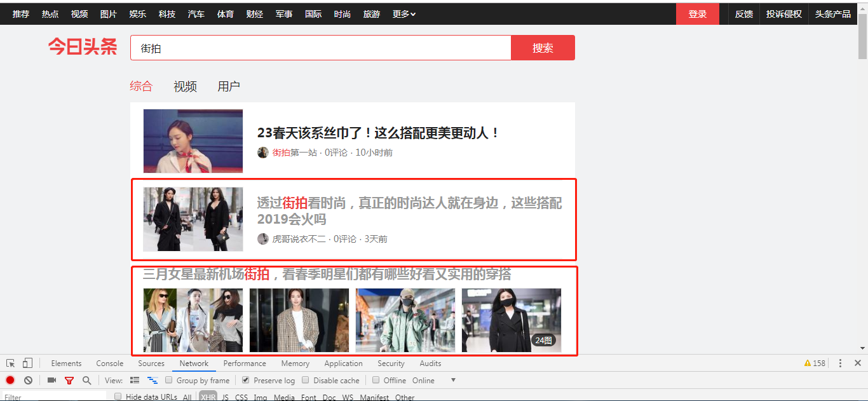868x401 pixels.
Task: Select 综合 search results tab
Action: [141, 86]
